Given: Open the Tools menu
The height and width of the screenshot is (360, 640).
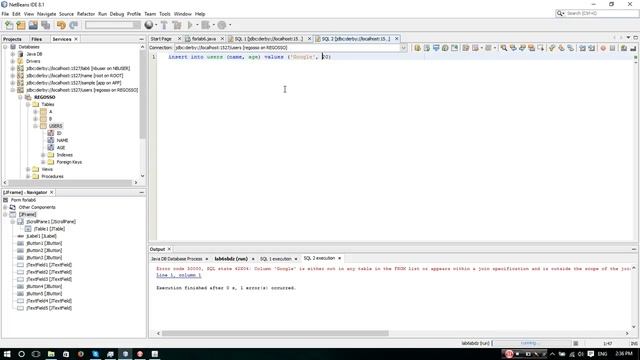Looking at the screenshot, I should click(164, 14).
